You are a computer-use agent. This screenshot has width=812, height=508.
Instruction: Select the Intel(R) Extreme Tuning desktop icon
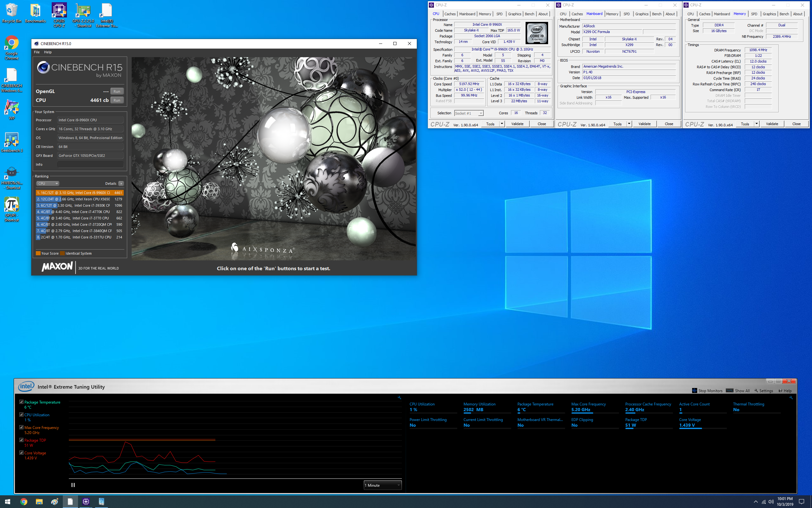coord(107,16)
